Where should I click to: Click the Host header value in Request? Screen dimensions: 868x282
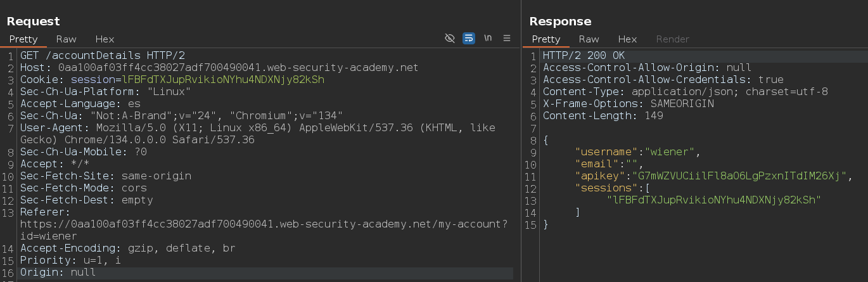coord(238,68)
